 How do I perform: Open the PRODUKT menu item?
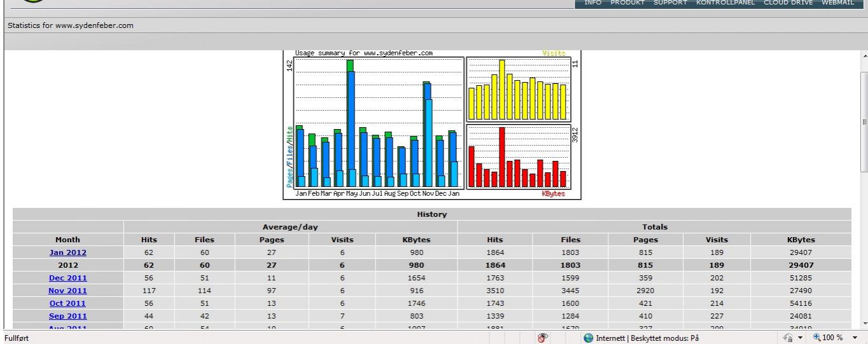627,3
